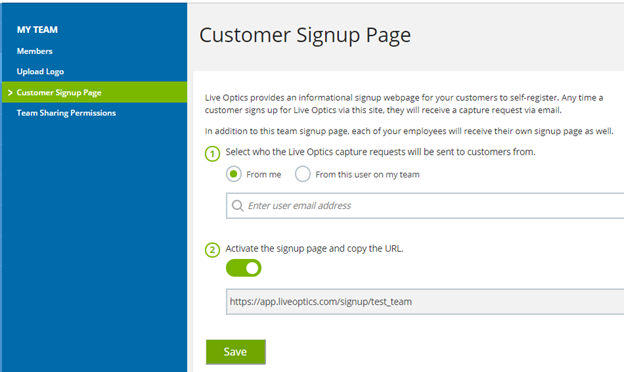Click the "From me" radio label text
624x372 pixels.
263,175
